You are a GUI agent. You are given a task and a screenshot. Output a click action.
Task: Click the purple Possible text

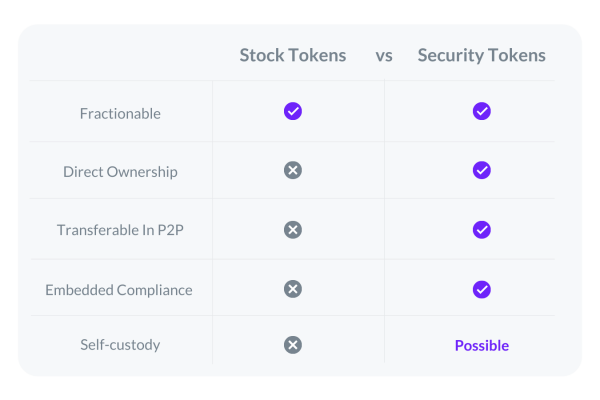[x=482, y=346]
